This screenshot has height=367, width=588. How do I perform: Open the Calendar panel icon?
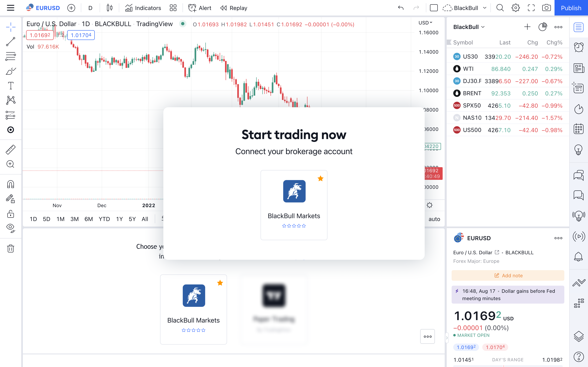point(579,129)
